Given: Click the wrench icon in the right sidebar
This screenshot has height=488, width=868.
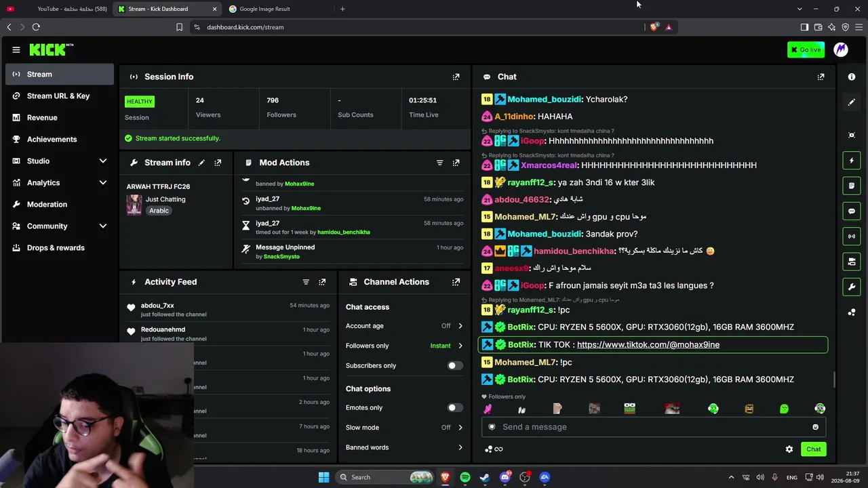Looking at the screenshot, I should click(x=852, y=287).
